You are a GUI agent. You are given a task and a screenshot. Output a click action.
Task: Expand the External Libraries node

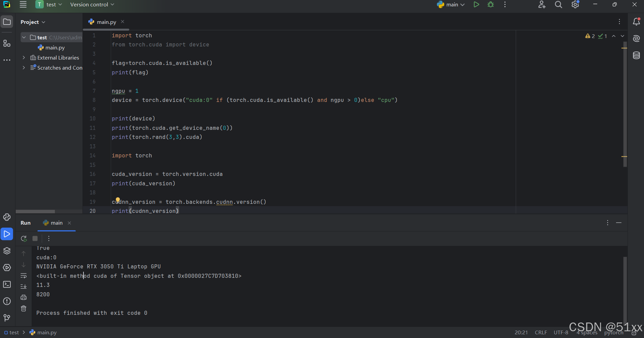24,58
